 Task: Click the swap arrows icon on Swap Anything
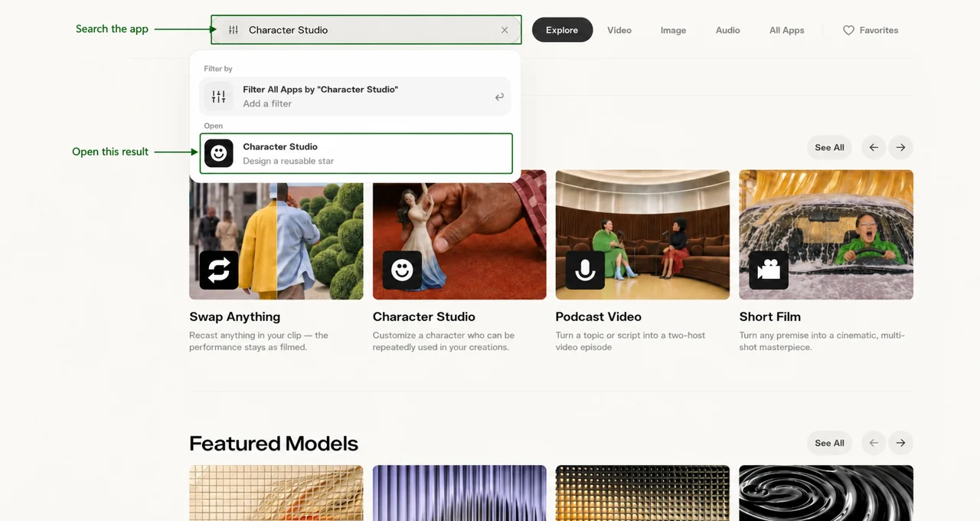219,270
